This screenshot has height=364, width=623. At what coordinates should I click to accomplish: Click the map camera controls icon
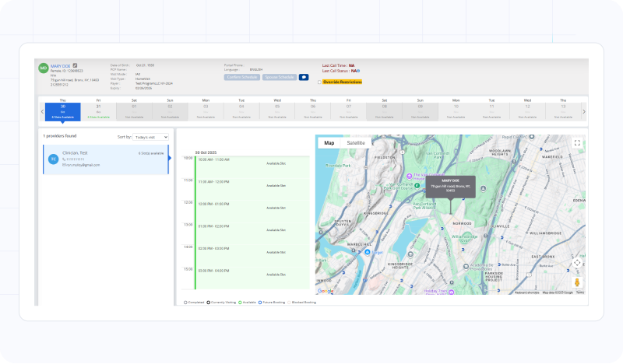[577, 263]
